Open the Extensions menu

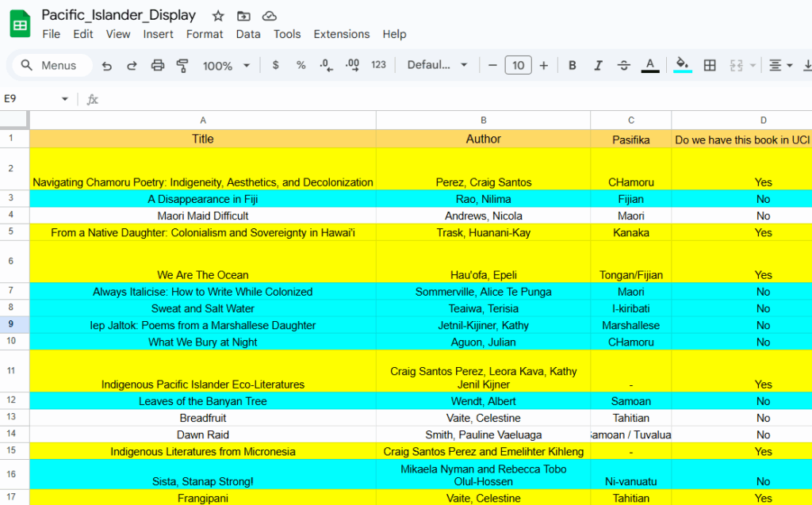[x=341, y=34]
